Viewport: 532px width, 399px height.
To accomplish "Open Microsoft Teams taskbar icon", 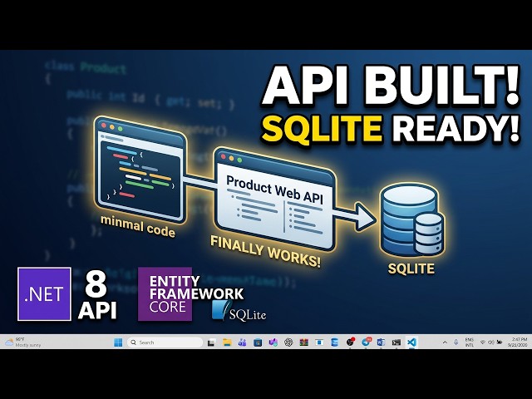I will (242, 342).
